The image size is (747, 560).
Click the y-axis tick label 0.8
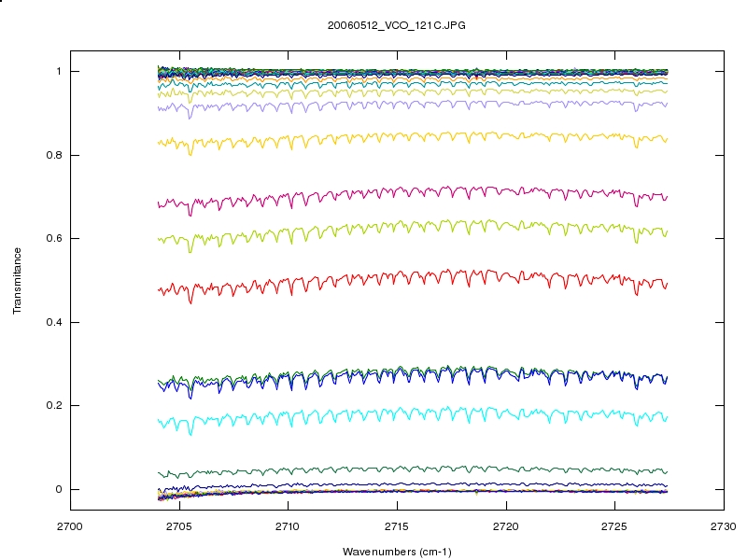(54, 155)
